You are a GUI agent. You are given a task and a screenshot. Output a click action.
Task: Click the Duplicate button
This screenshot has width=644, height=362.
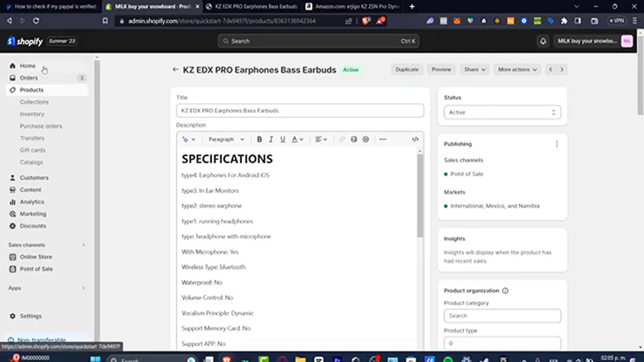[x=407, y=70]
